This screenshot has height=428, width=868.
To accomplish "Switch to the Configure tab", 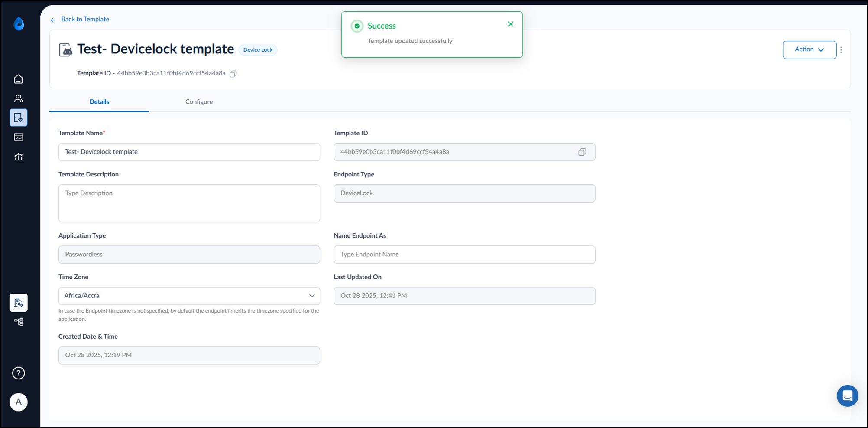I will point(199,101).
